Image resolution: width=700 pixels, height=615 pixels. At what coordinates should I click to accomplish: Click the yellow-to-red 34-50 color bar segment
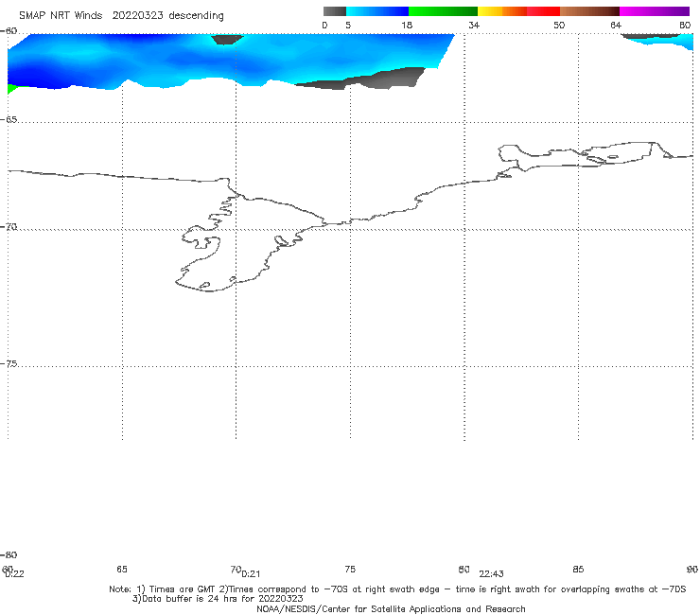[518, 11]
